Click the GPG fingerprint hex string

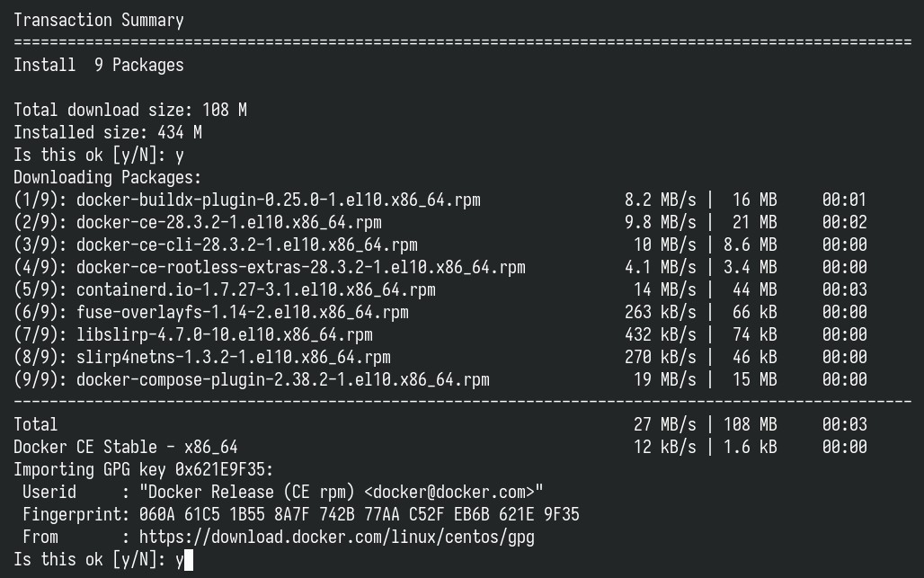pyautogui.click(x=360, y=514)
